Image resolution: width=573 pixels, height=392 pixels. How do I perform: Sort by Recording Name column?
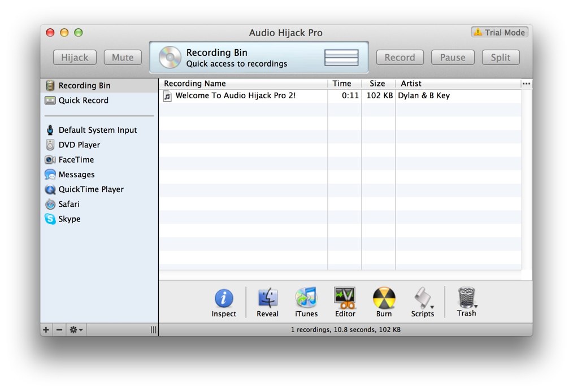(x=244, y=84)
